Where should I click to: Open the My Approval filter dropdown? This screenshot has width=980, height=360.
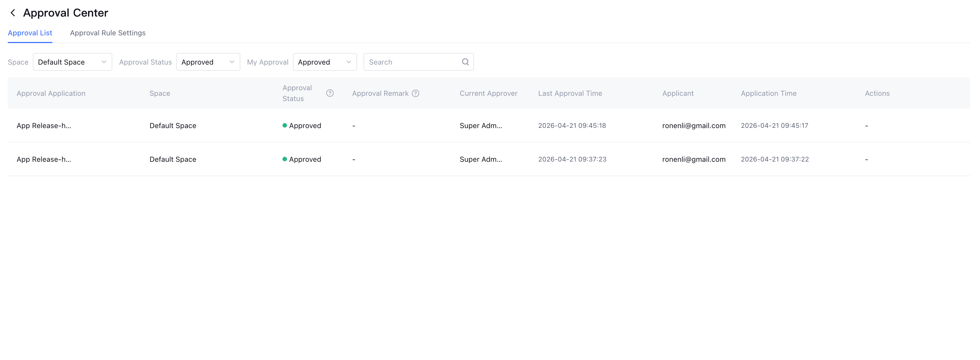pyautogui.click(x=324, y=62)
